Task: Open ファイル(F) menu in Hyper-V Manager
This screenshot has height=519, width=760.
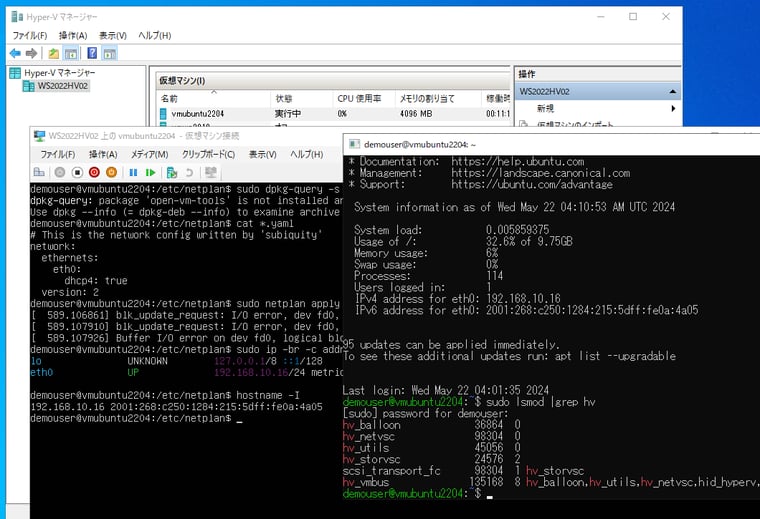Action: pos(30,35)
